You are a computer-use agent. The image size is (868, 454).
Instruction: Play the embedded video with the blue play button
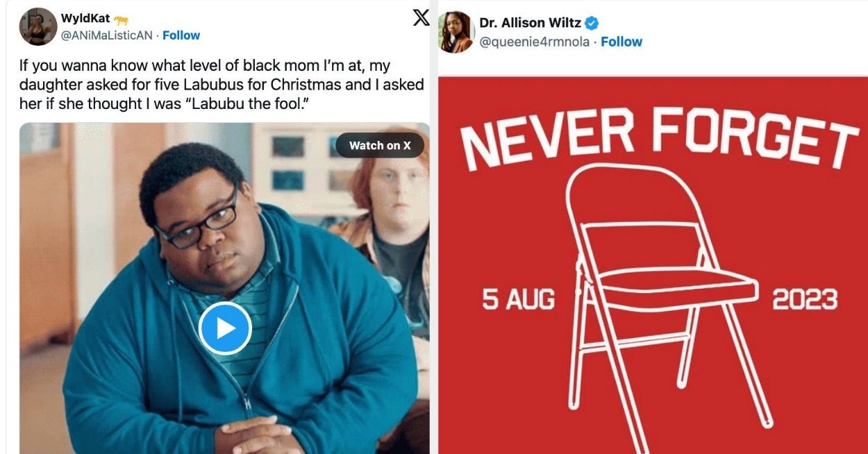(225, 328)
